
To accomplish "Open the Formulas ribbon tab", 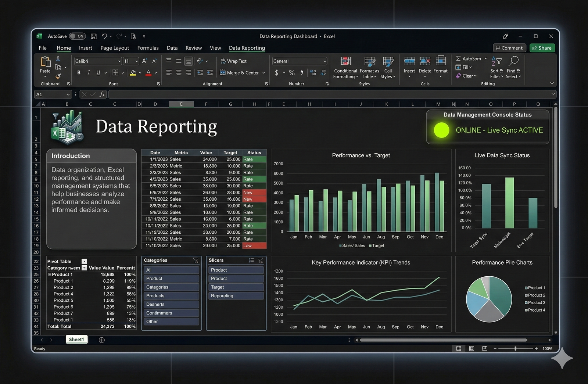I will (148, 48).
